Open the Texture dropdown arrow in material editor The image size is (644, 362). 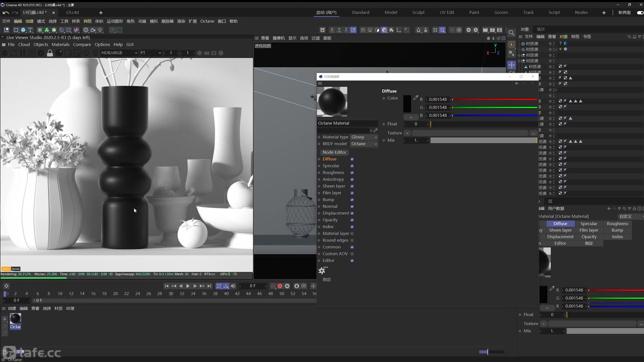407,133
